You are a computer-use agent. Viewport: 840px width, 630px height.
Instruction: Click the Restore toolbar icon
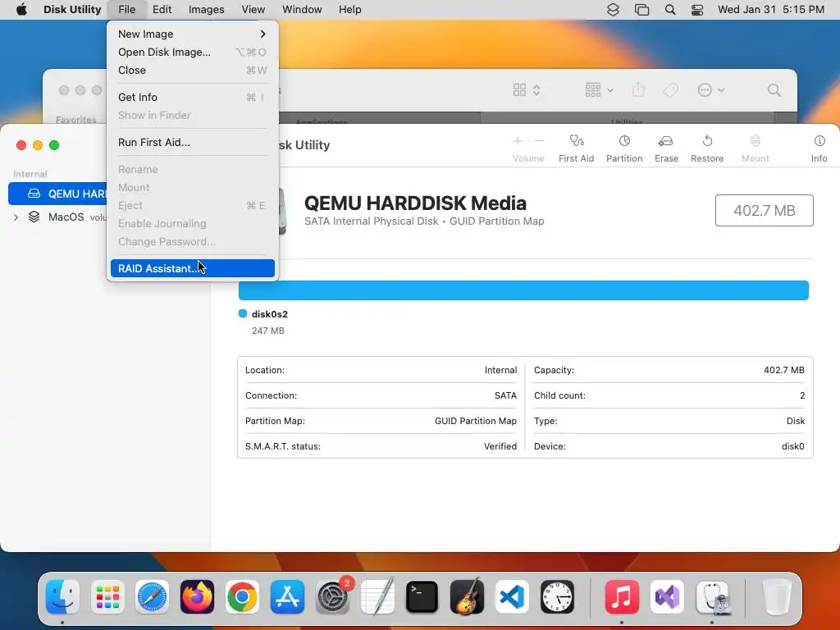tap(707, 141)
